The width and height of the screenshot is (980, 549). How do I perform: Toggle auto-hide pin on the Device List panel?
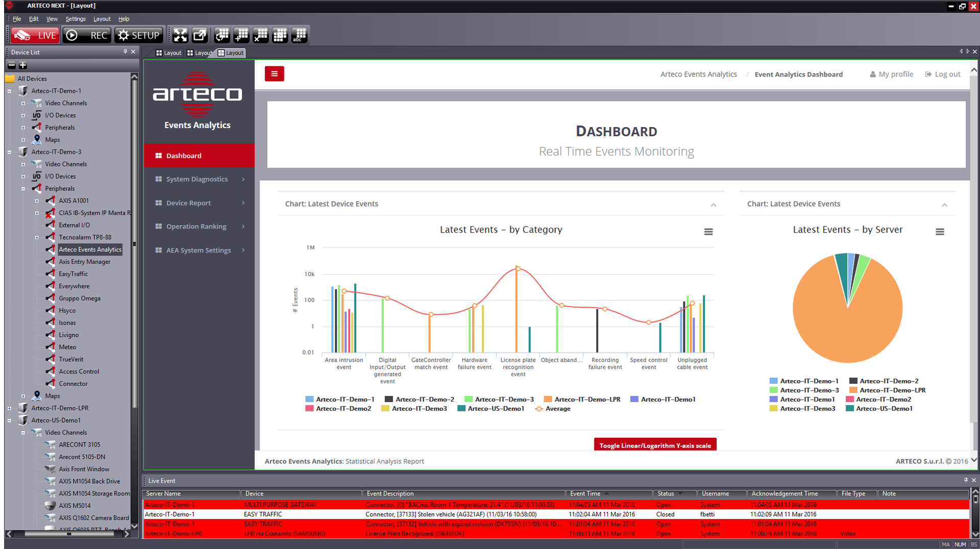click(124, 52)
